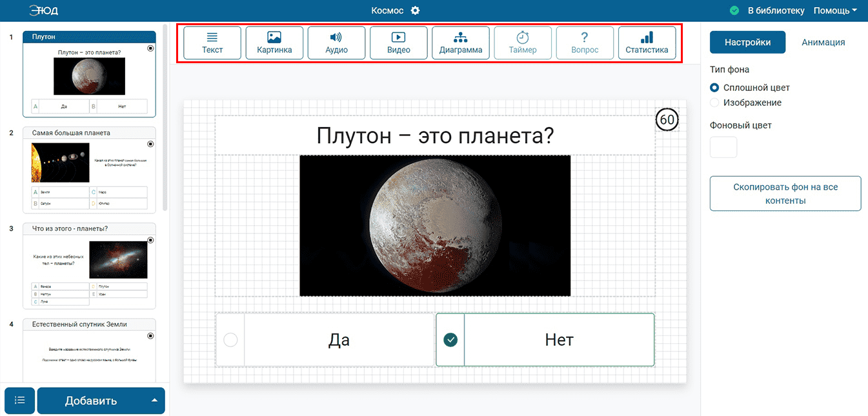Insert a Картинка image element
Viewport: 868px width, 416px height.
[x=274, y=43]
